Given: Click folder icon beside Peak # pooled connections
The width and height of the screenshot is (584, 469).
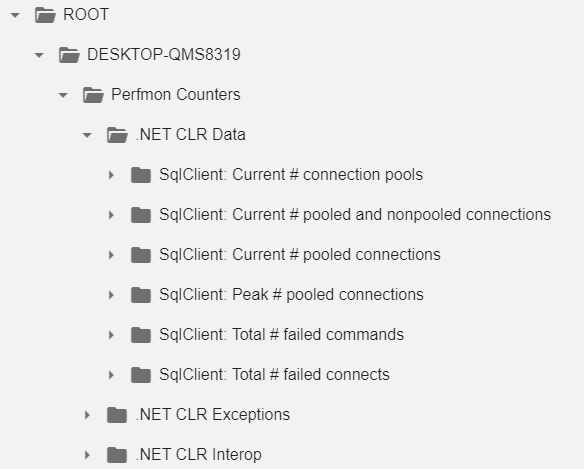Looking at the screenshot, I should coord(141,295).
